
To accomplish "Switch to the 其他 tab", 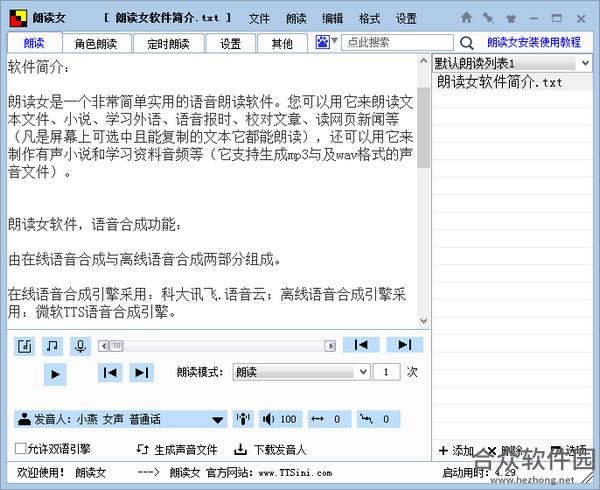I will (282, 43).
